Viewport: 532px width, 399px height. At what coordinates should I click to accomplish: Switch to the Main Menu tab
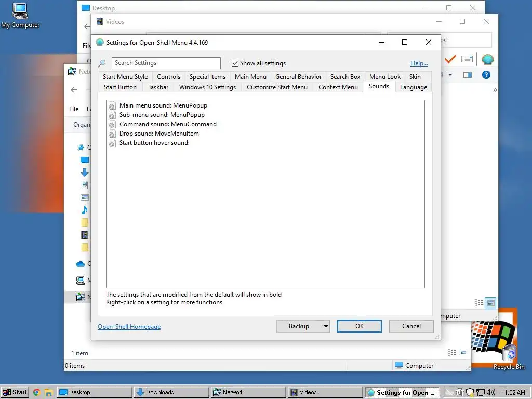(250, 77)
